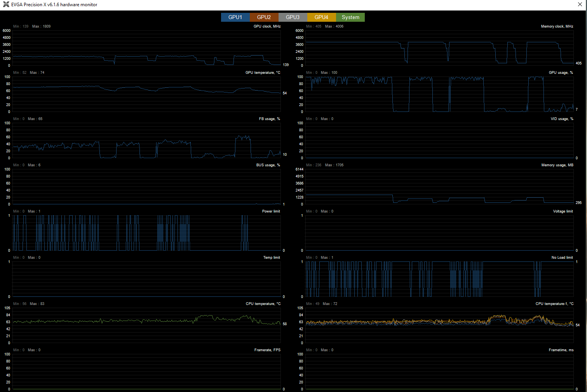Select the FB usage, % graph label
The image size is (587, 392).
[270, 119]
